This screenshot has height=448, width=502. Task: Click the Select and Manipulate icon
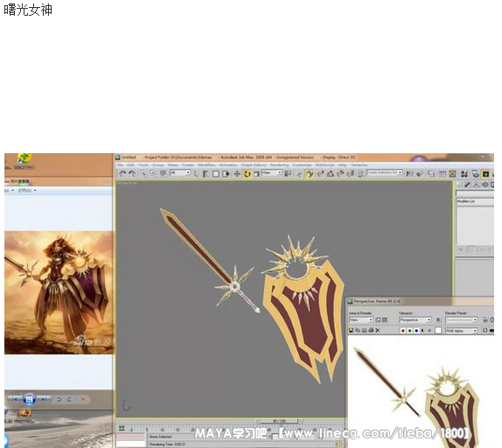[299, 174]
